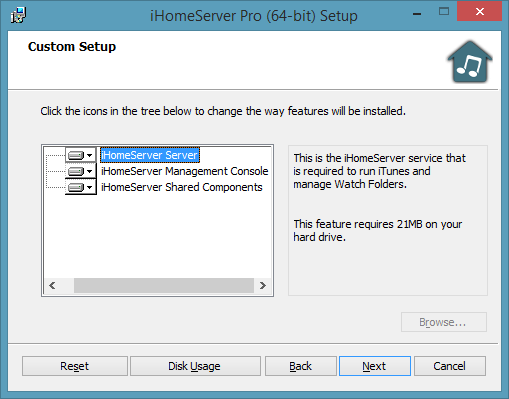Click the horizontal scrollbar thumb in tree
509x399 pixels.
[164, 286]
